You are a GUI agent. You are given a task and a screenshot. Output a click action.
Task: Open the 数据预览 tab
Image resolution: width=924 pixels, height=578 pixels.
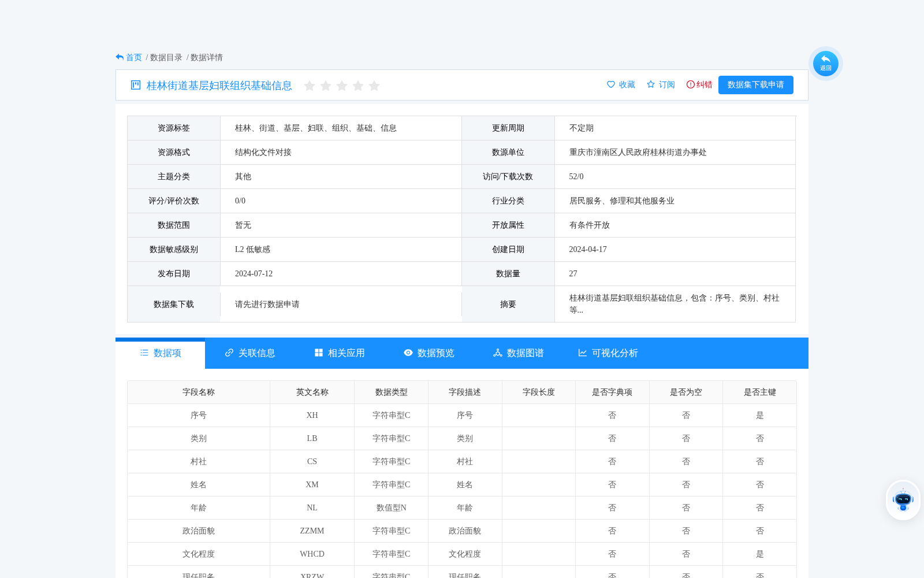[429, 353]
